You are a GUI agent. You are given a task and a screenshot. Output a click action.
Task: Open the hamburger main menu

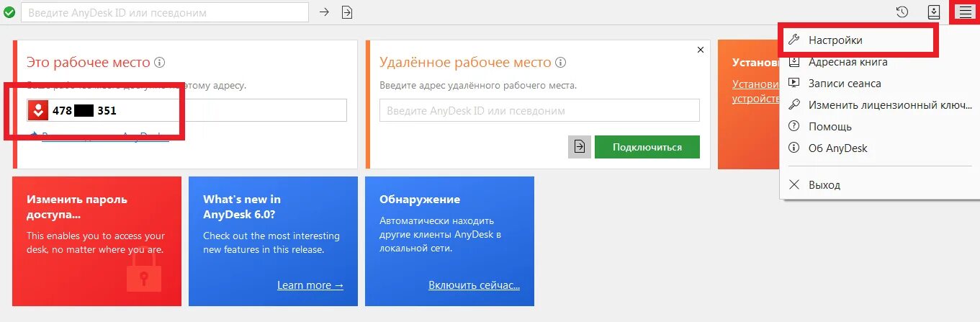pos(965,12)
